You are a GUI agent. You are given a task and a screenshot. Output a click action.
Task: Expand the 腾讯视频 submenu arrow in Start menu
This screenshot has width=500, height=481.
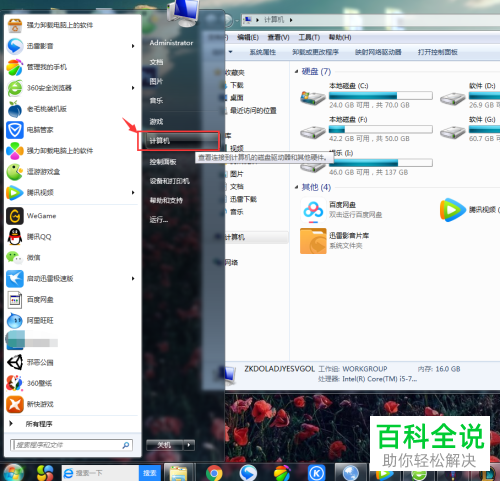click(133, 193)
